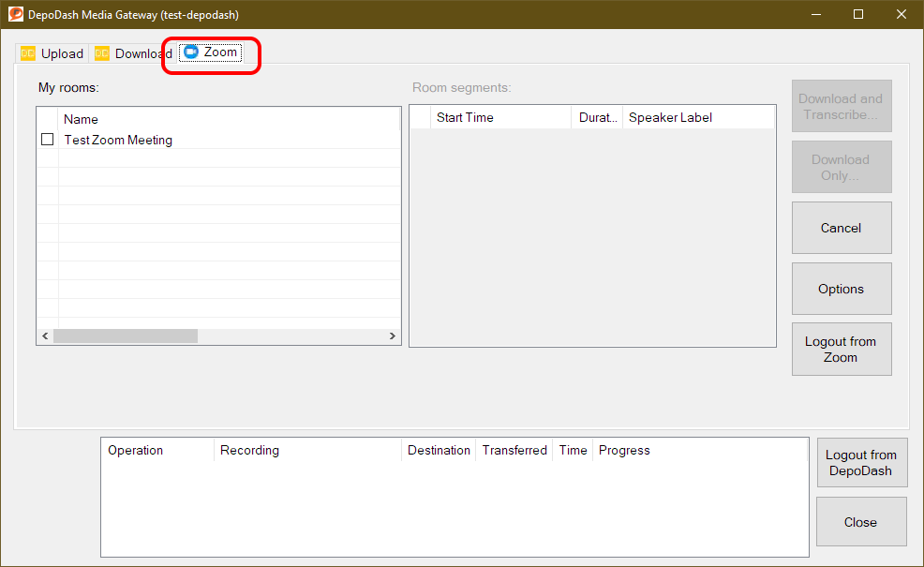
Task: Maximize the DepoDash Media Gateway window
Action: coord(858,14)
